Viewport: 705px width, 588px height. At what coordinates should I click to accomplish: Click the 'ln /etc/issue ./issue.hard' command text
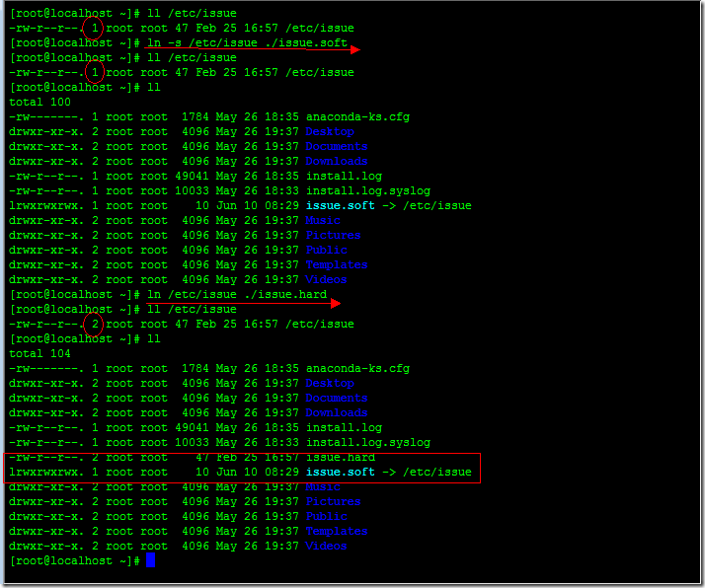237,295
